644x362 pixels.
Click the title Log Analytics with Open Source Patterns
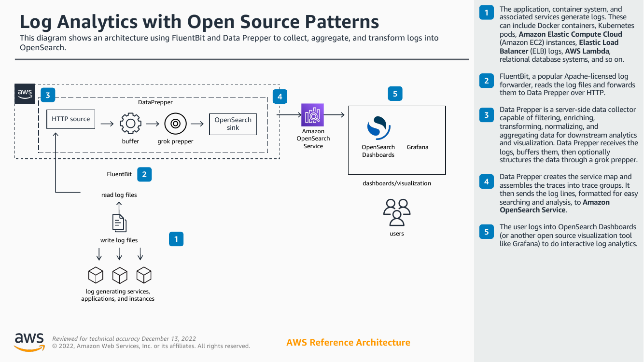[x=199, y=22]
